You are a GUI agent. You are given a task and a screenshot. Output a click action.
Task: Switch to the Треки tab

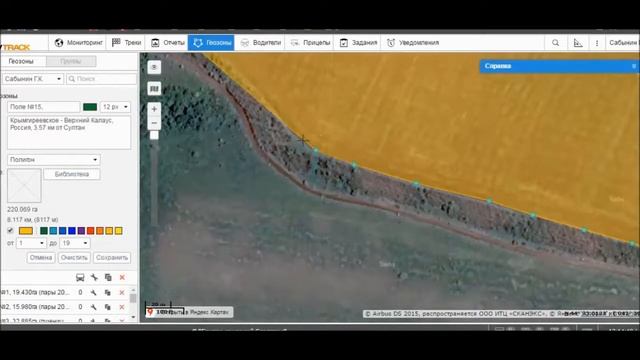[x=126, y=42]
